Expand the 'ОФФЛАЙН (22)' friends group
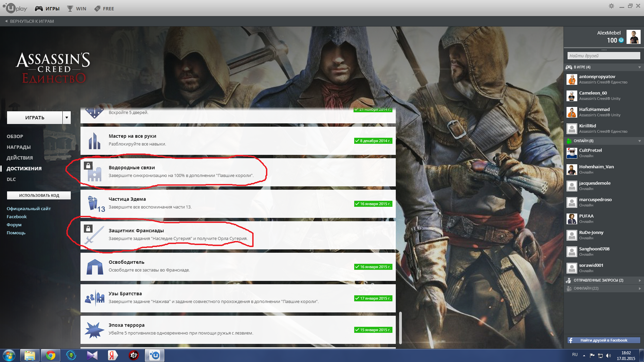The image size is (644, 362). pos(639,288)
